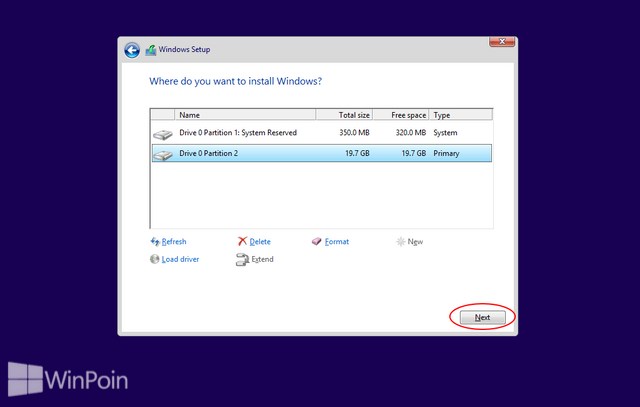Click the 320.0 MB free space value
640x407 pixels.
point(411,133)
